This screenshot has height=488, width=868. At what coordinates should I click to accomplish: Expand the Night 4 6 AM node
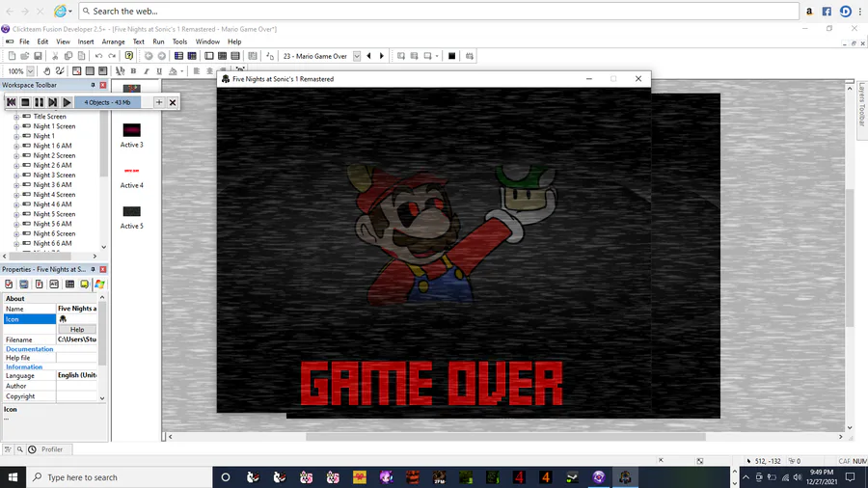click(16, 204)
